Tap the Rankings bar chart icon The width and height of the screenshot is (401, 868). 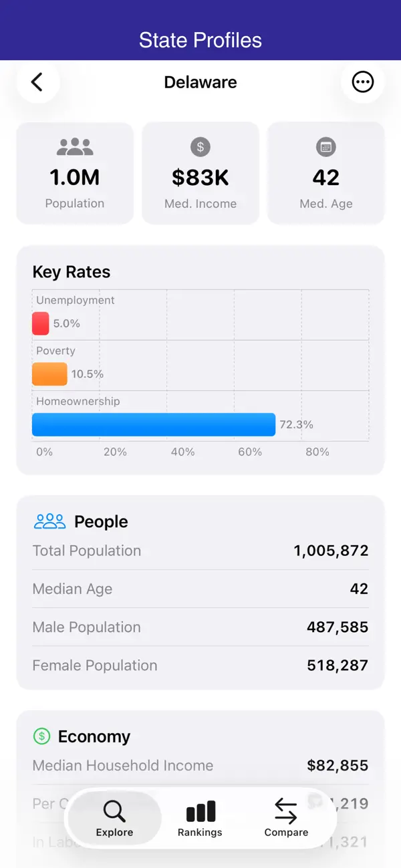click(200, 809)
